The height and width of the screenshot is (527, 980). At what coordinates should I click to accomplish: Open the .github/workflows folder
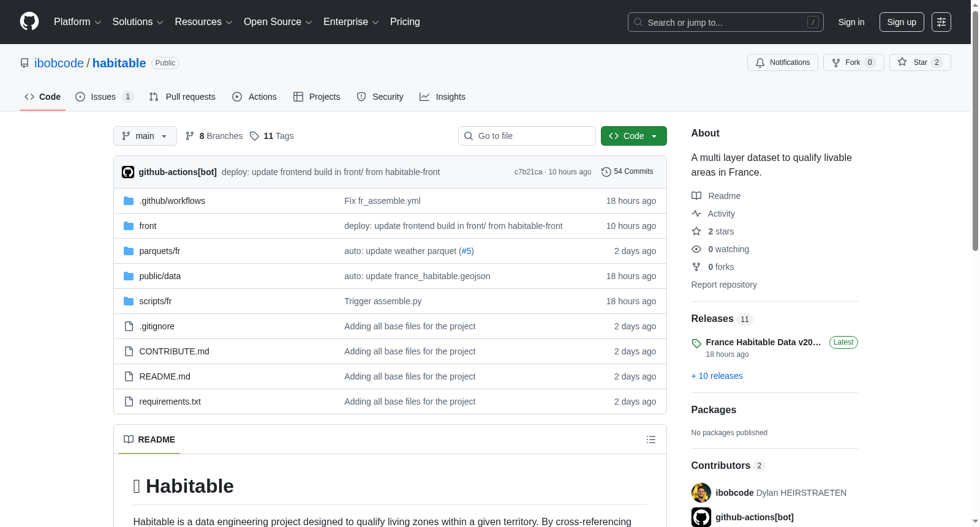click(172, 201)
